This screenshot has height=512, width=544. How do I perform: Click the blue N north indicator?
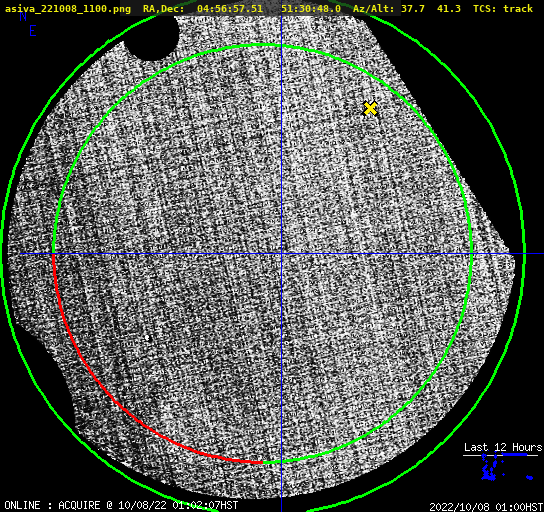click(23, 16)
